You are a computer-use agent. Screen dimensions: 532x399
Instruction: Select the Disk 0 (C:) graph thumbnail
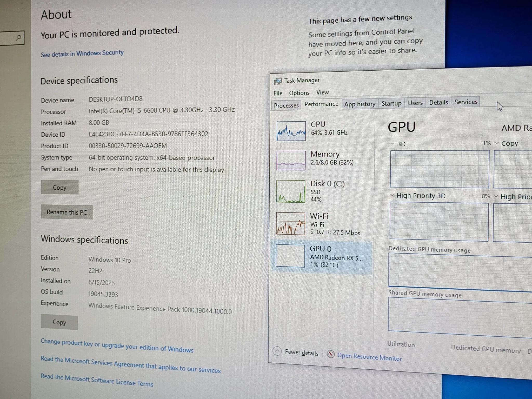(291, 191)
